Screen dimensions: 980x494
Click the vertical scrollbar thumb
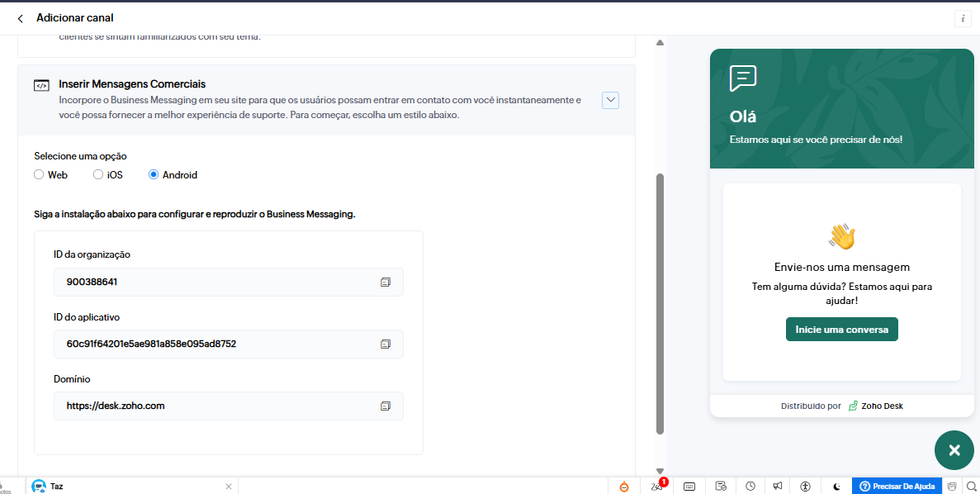(x=660, y=302)
